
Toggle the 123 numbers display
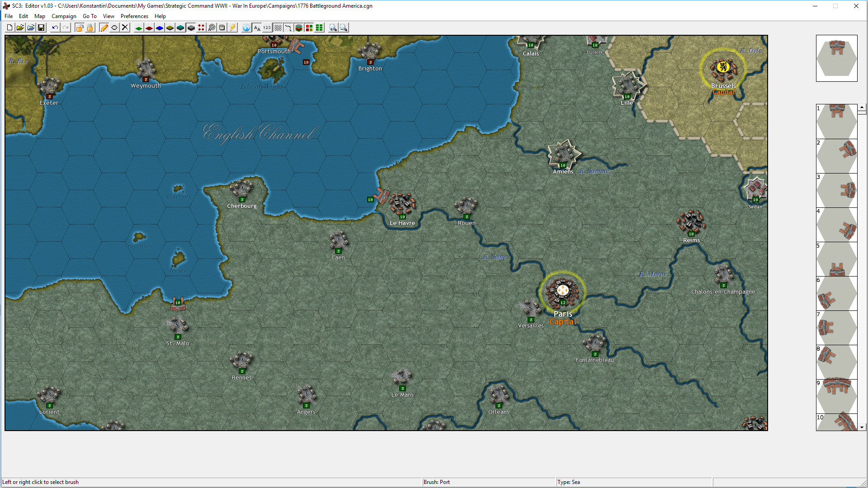[x=267, y=28]
